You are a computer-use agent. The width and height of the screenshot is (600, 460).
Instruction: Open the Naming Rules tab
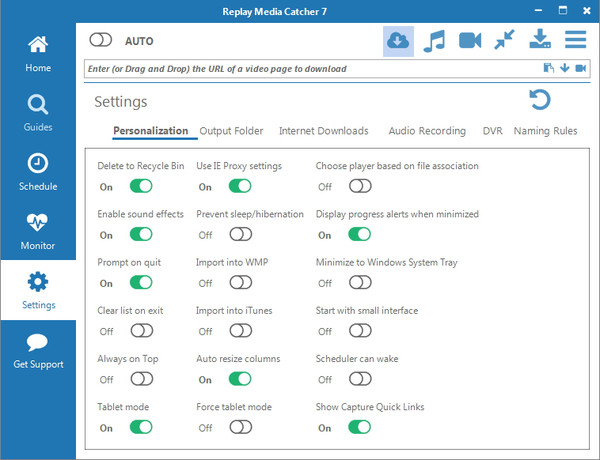[x=545, y=131]
